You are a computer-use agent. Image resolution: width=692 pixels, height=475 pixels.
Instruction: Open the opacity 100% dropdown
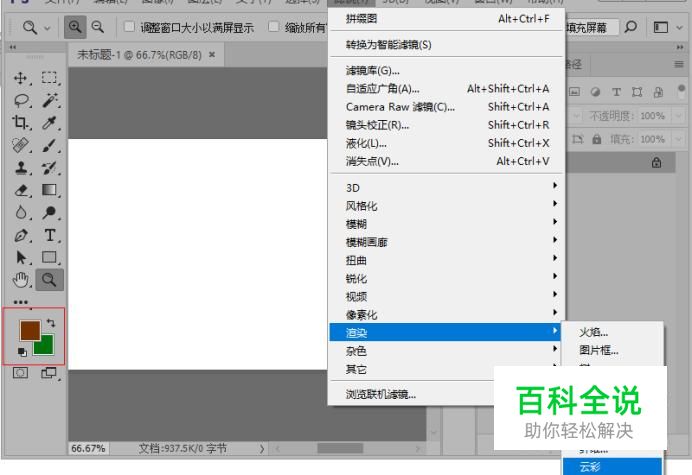(678, 116)
